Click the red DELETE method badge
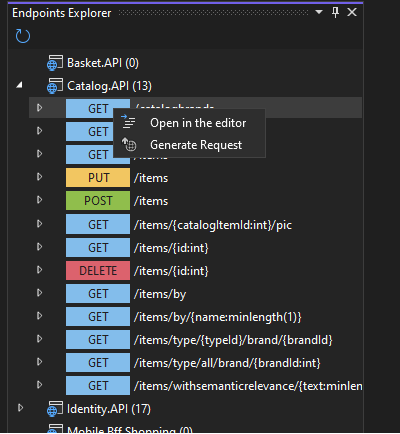The height and width of the screenshot is (434, 400). pos(98,270)
